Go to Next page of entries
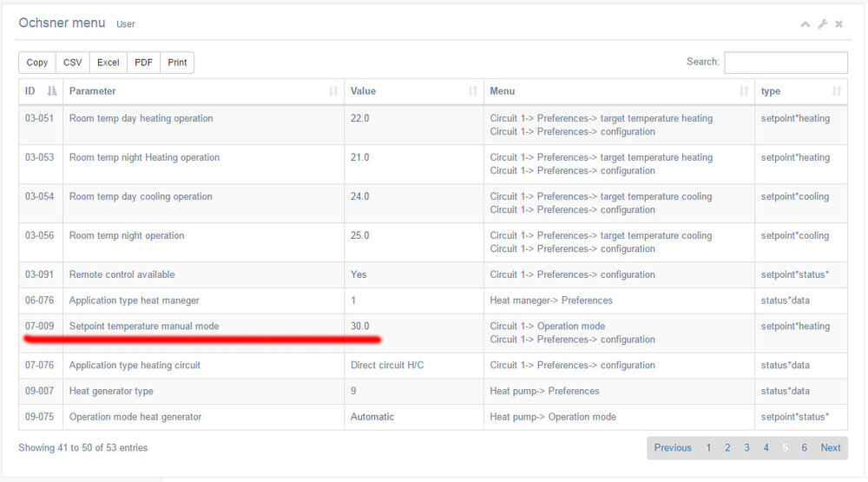868x482 pixels. [x=831, y=448]
